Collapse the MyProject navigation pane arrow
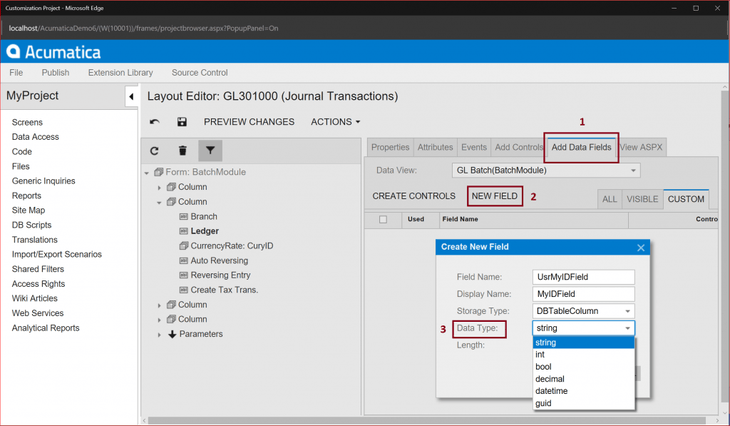Image resolution: width=730 pixels, height=426 pixels. coord(131,97)
